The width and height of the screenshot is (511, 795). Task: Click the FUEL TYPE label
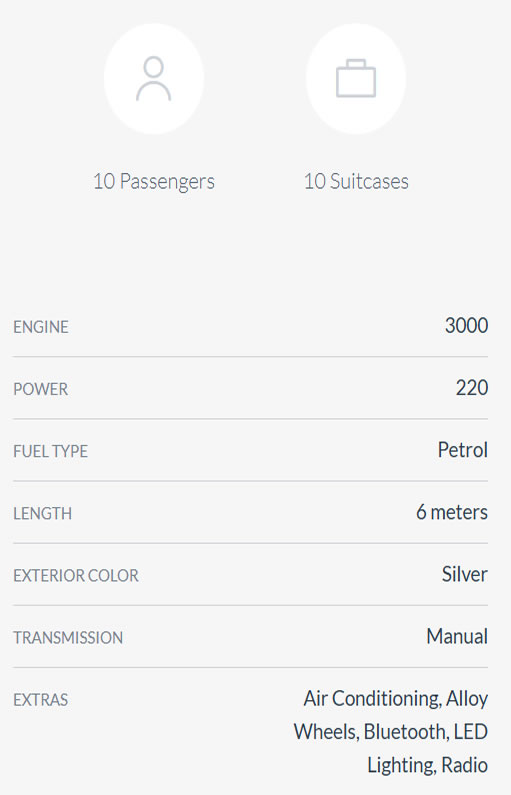[51, 451]
